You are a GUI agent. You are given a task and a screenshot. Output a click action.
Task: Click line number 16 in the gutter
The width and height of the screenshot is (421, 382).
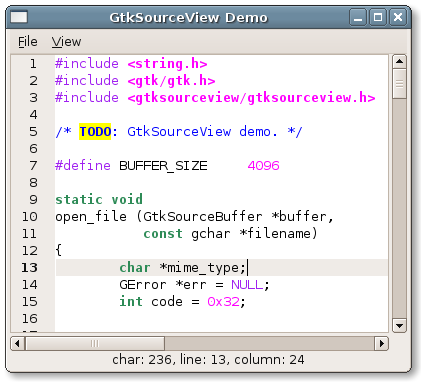click(29, 318)
